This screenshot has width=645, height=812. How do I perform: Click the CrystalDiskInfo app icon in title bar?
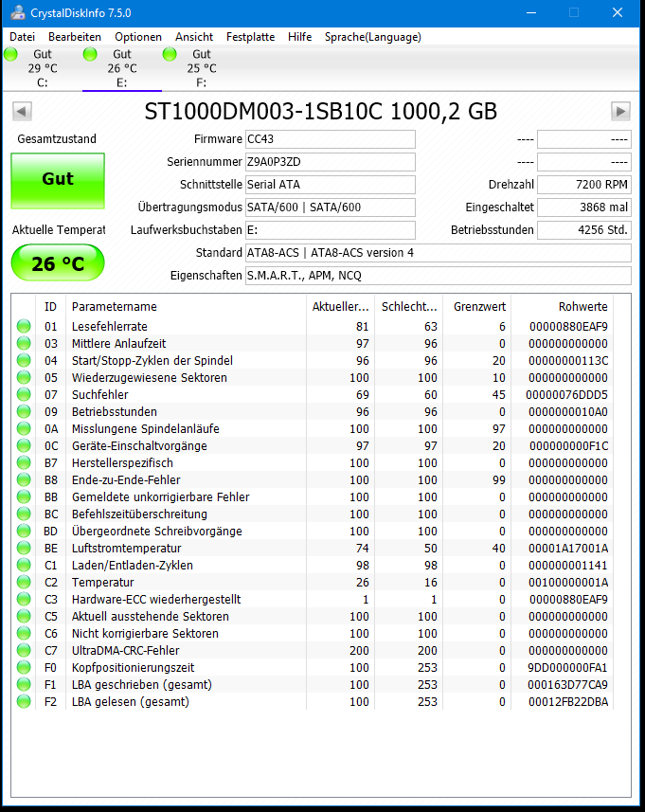pos(18,12)
